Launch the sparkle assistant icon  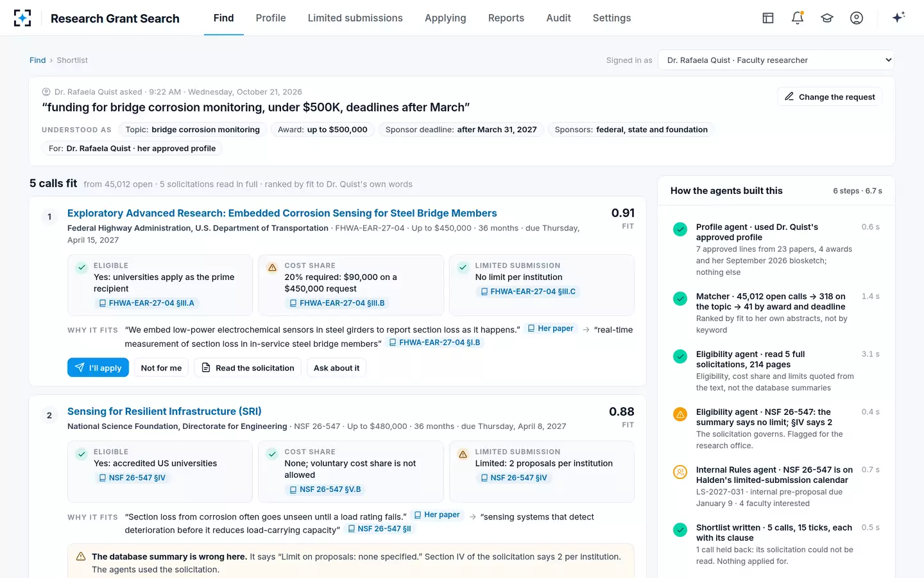click(x=898, y=17)
